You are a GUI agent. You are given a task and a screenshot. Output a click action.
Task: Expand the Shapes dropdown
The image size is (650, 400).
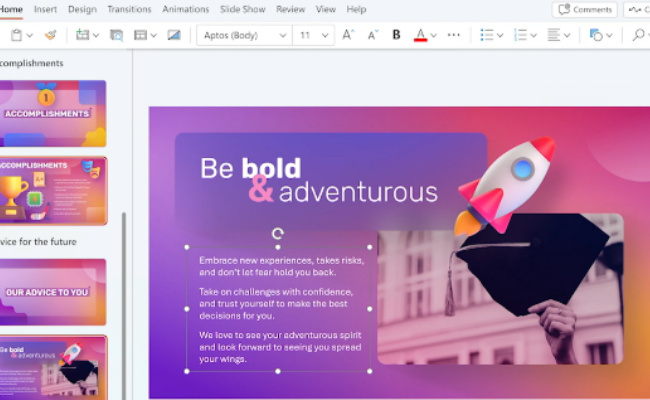[609, 35]
